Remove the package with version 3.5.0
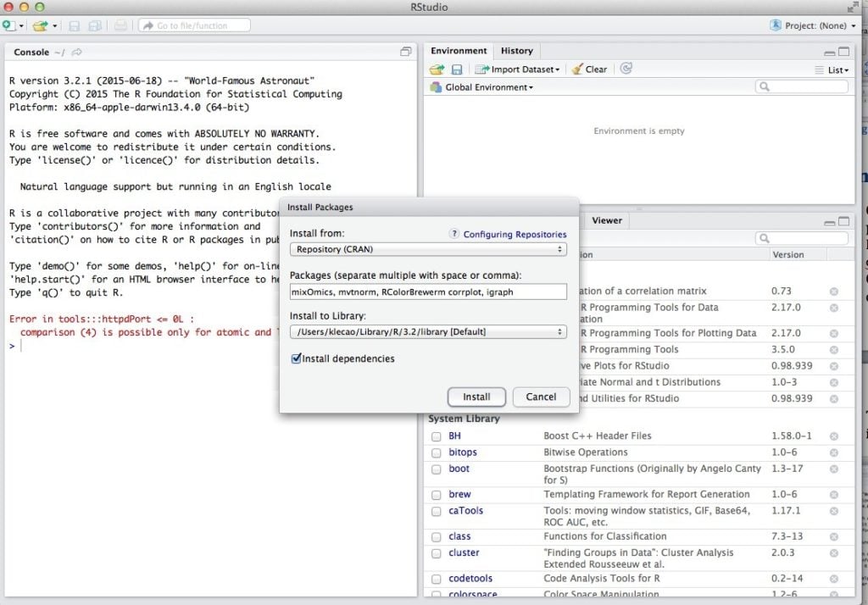The width and height of the screenshot is (868, 605). (x=834, y=350)
